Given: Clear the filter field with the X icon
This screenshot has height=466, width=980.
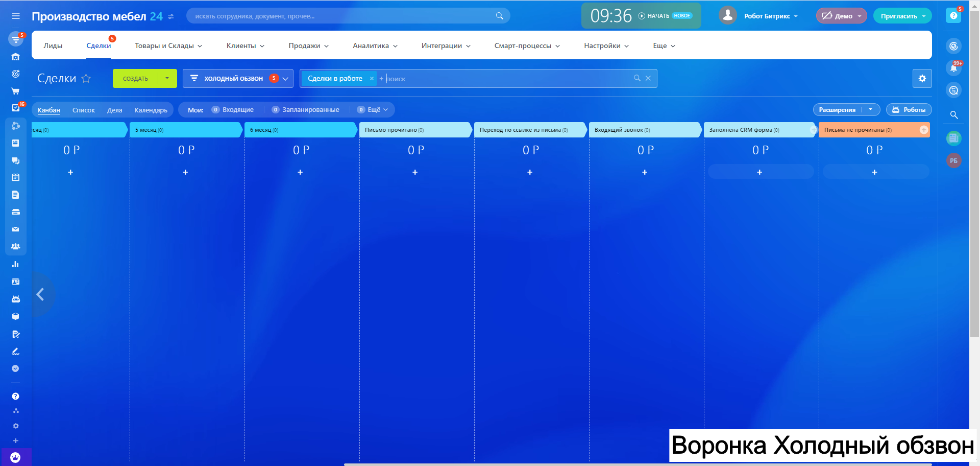Looking at the screenshot, I should point(648,78).
